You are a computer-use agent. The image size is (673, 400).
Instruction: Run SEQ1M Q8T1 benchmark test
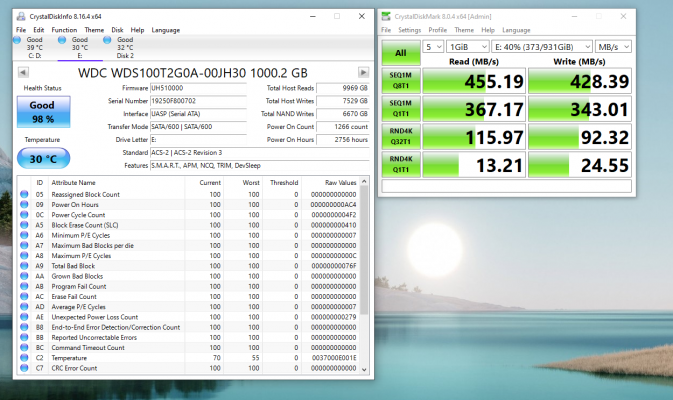401,81
